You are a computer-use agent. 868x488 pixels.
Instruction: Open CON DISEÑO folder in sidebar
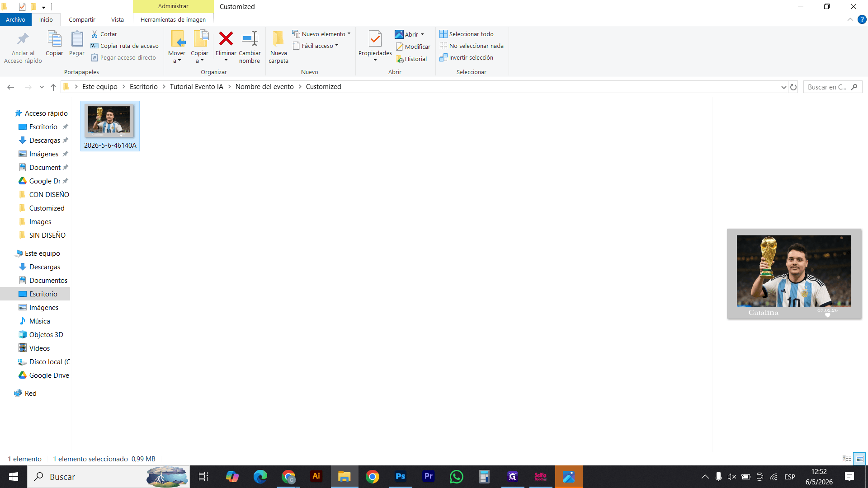click(x=44, y=194)
